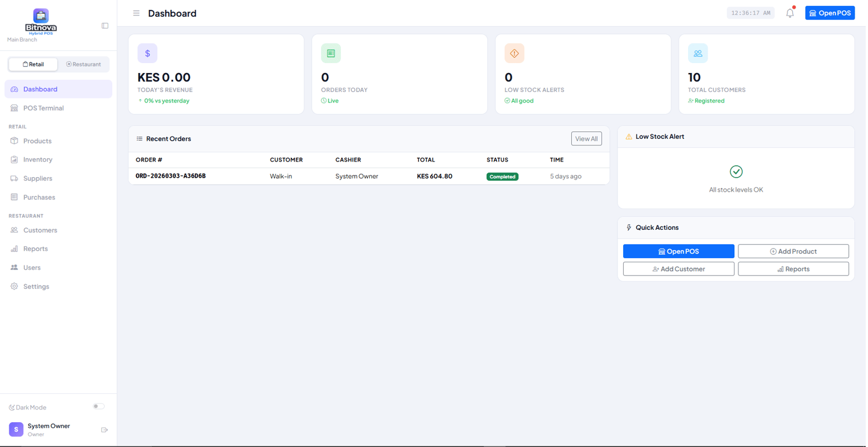Screen dimensions: 868x447
Task: Toggle the Dark Mode switch
Action: pos(99,406)
